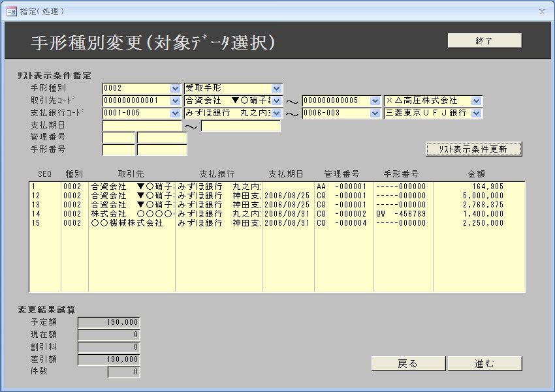Open the 支払銀行ｺｰﾄﾞ 0001-005 dropdown
Image resolution: width=555 pixels, height=392 pixels.
point(175,113)
